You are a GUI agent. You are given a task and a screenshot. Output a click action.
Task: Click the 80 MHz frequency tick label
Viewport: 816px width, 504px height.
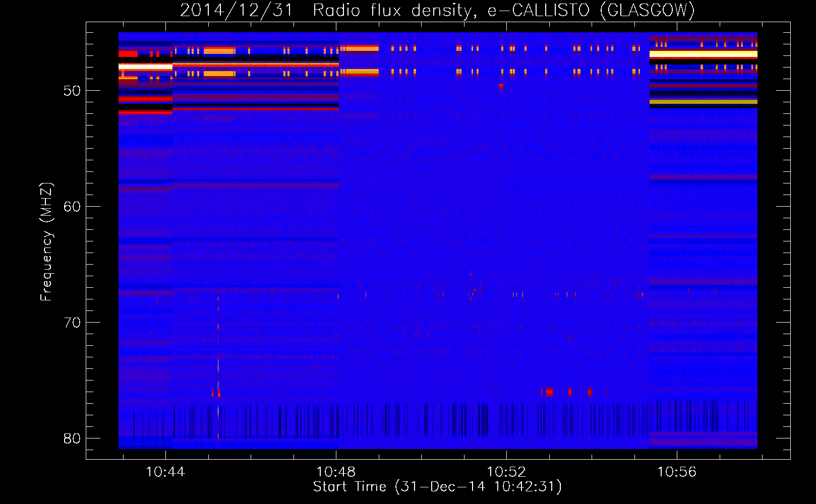coord(72,438)
